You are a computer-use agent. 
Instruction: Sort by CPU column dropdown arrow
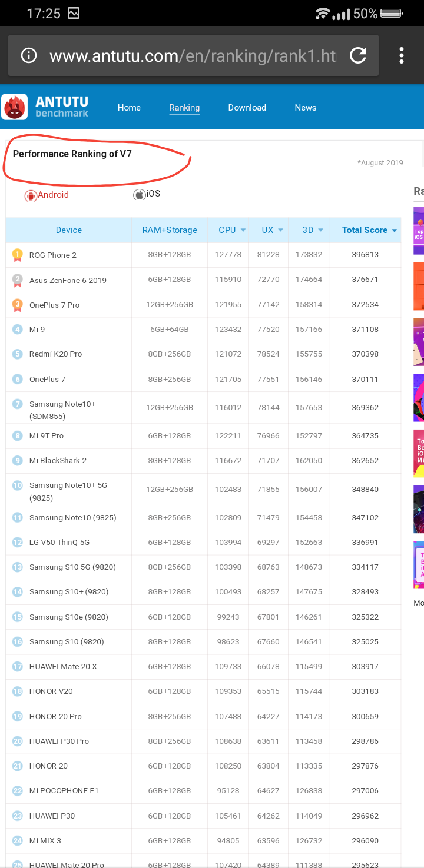pos(243,230)
